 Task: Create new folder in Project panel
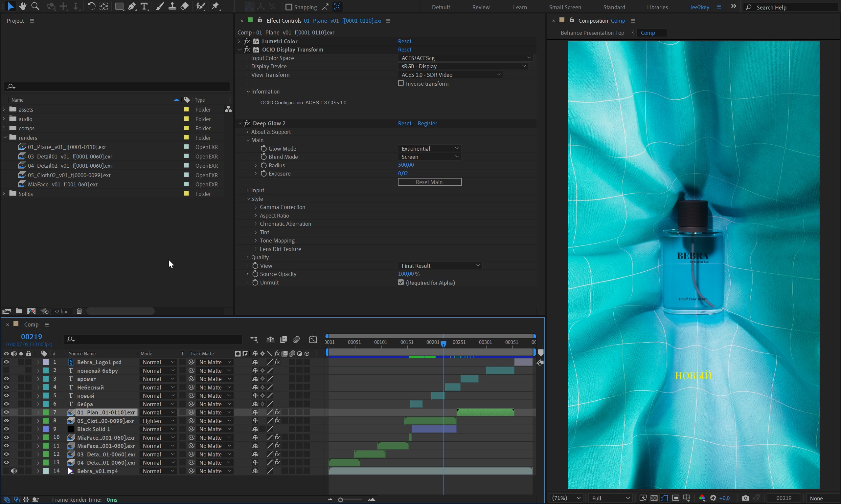[19, 311]
